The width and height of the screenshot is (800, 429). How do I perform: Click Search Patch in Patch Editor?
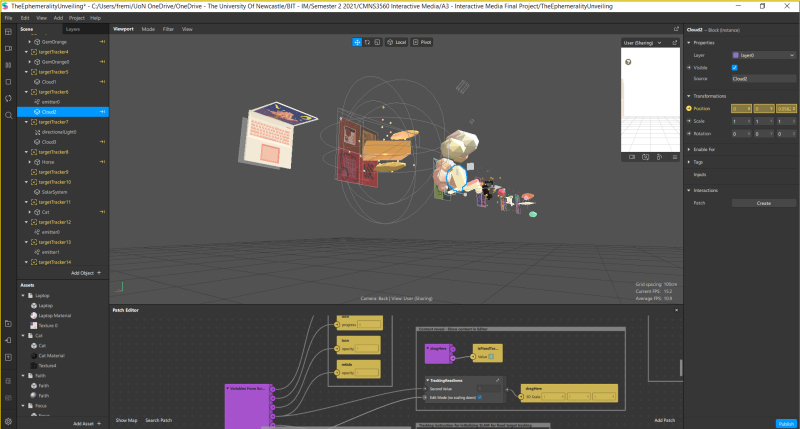click(x=159, y=420)
